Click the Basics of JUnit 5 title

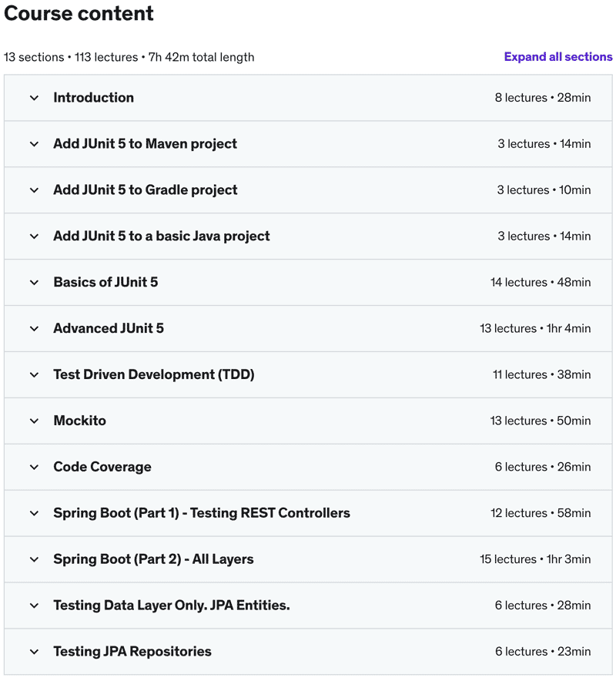tap(105, 282)
